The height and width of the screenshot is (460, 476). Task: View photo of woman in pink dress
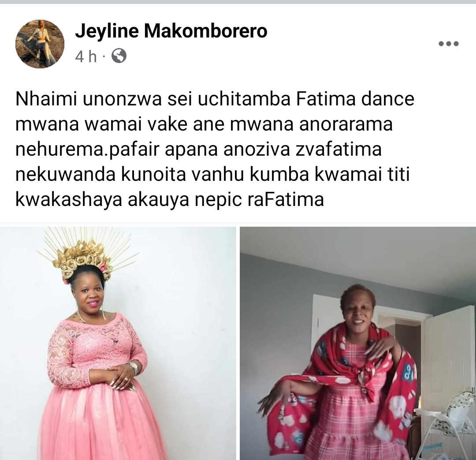pyautogui.click(x=118, y=343)
